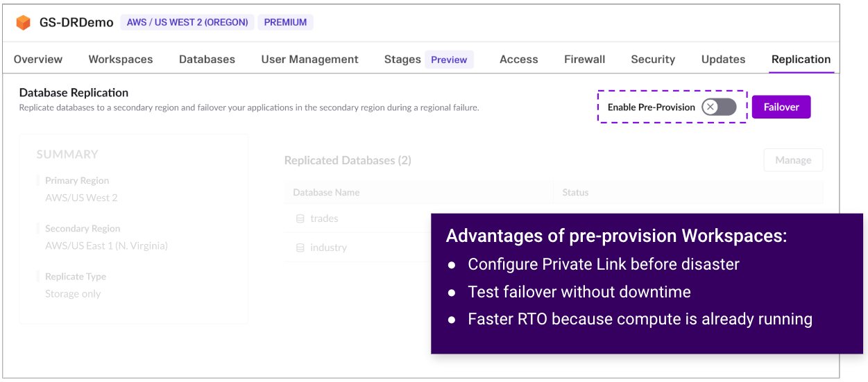The height and width of the screenshot is (382, 868).
Task: Click the Manage button for replicated databases
Action: pyautogui.click(x=793, y=160)
